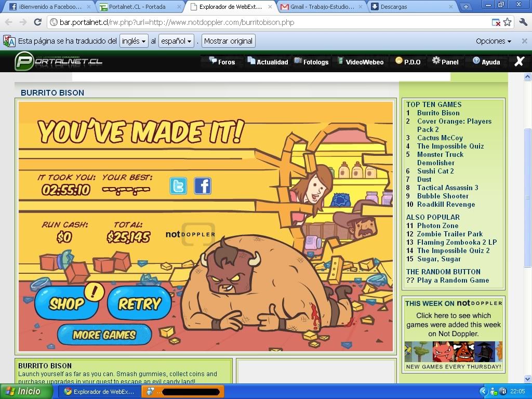Click new games this week thumbnail strip
Screen dimensions: 532x399
pos(453,352)
